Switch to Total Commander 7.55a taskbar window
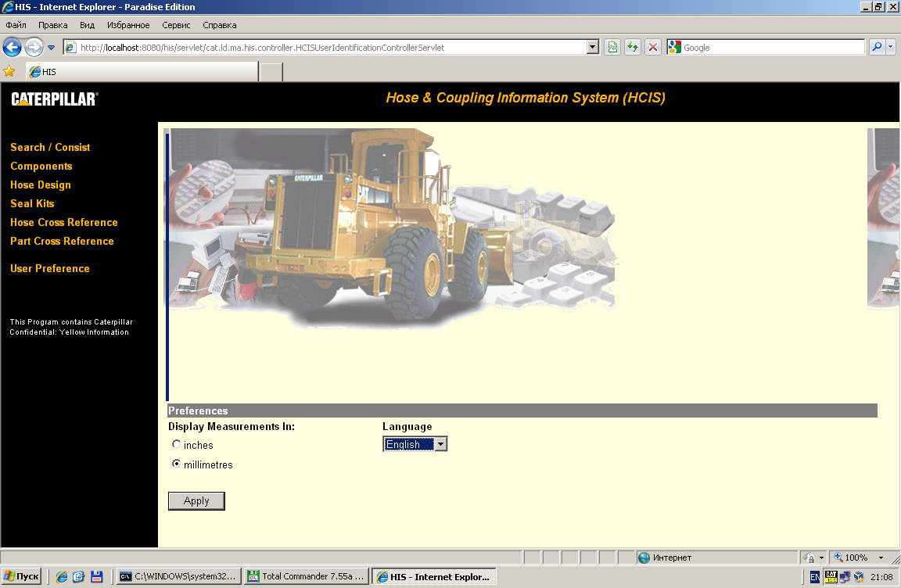The image size is (901, 588). (x=306, y=576)
